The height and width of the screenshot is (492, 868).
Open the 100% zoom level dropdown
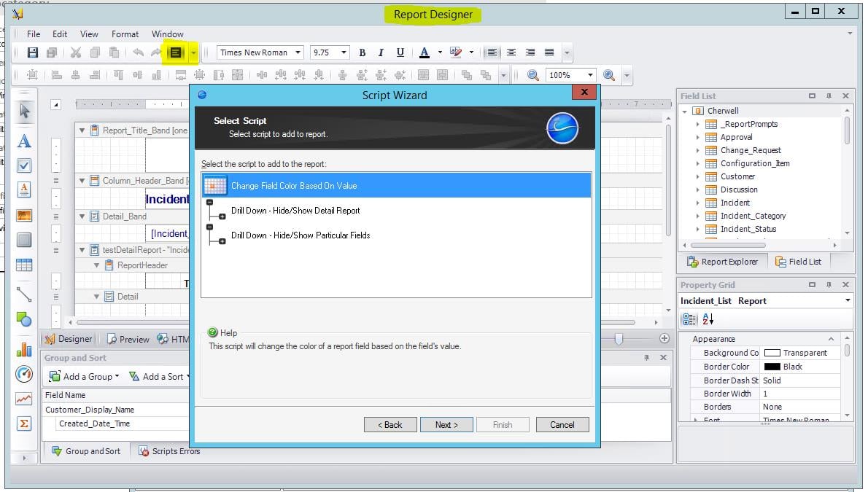pyautogui.click(x=590, y=75)
